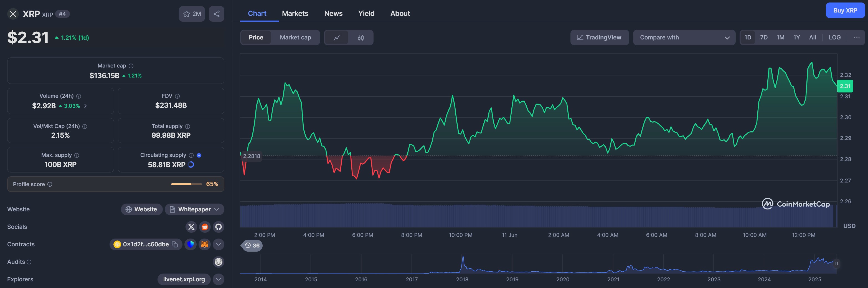This screenshot has height=288, width=868.
Task: Select candlestick chart style
Action: pyautogui.click(x=361, y=37)
